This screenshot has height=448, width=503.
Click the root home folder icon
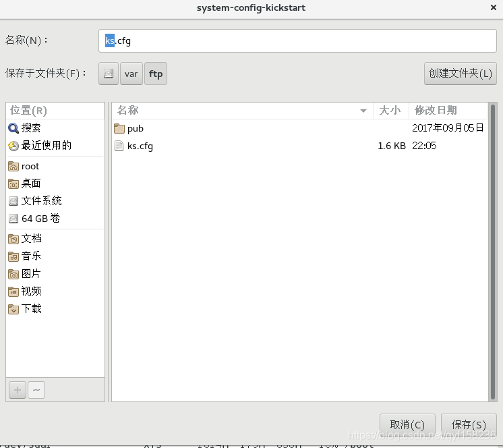pyautogui.click(x=13, y=166)
